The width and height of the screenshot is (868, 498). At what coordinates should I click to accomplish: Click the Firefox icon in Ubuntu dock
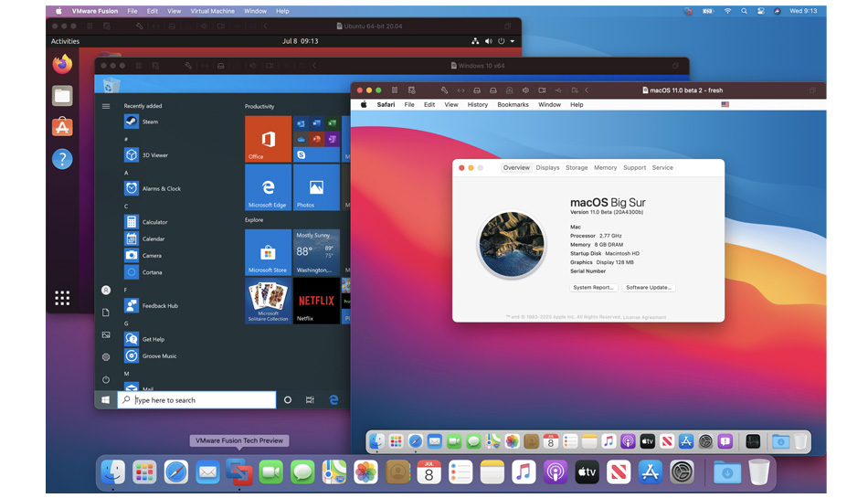point(62,64)
